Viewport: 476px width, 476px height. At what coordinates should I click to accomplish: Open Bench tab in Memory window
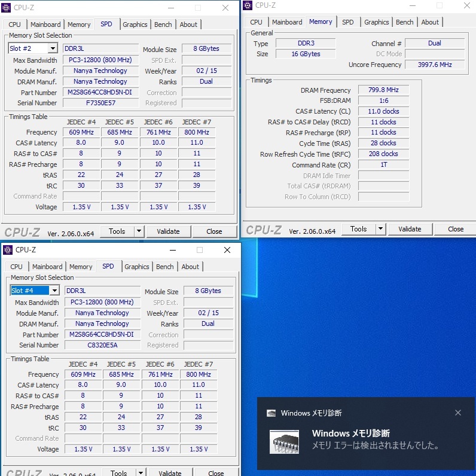(x=405, y=22)
